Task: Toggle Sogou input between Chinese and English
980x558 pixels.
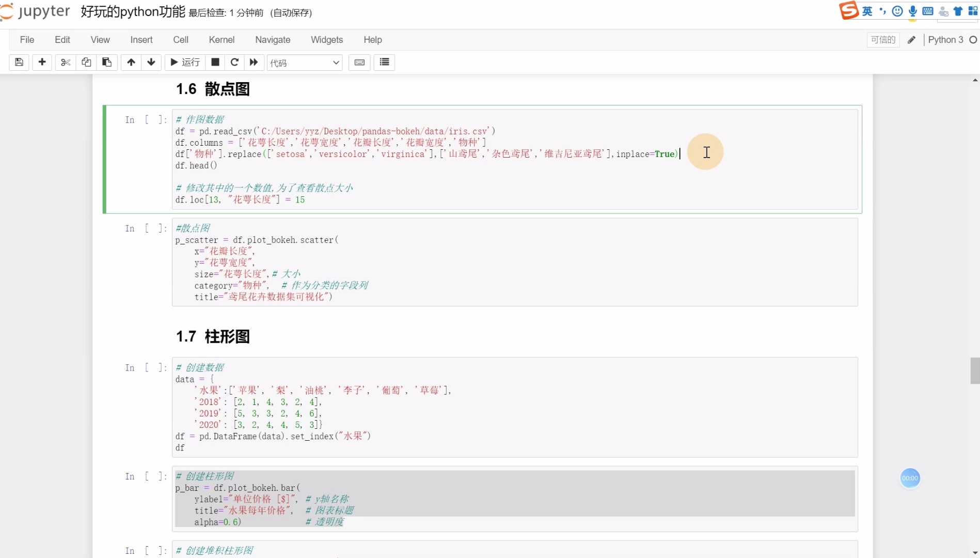Action: point(867,11)
